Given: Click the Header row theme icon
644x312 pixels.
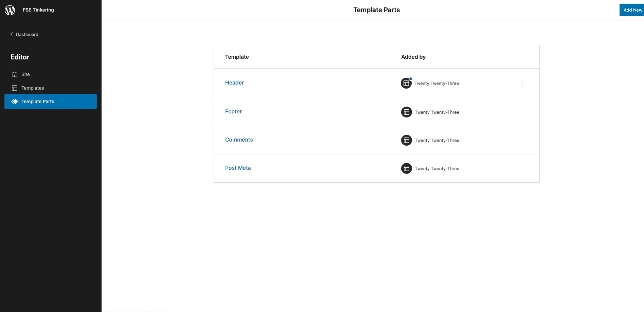Looking at the screenshot, I should pos(406,83).
